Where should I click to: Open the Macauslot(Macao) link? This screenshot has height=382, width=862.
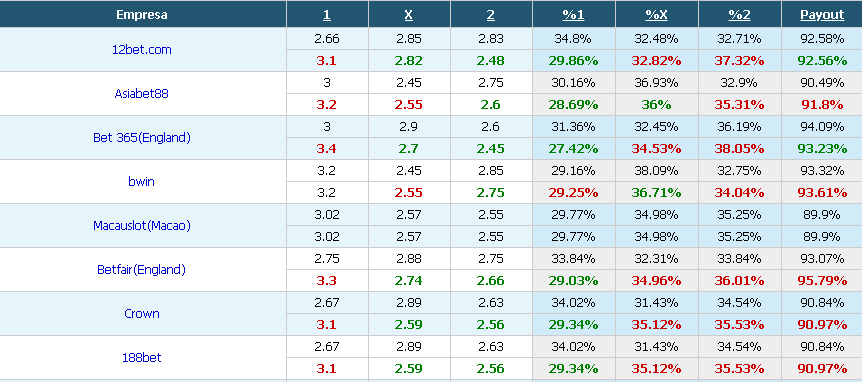pyautogui.click(x=142, y=225)
